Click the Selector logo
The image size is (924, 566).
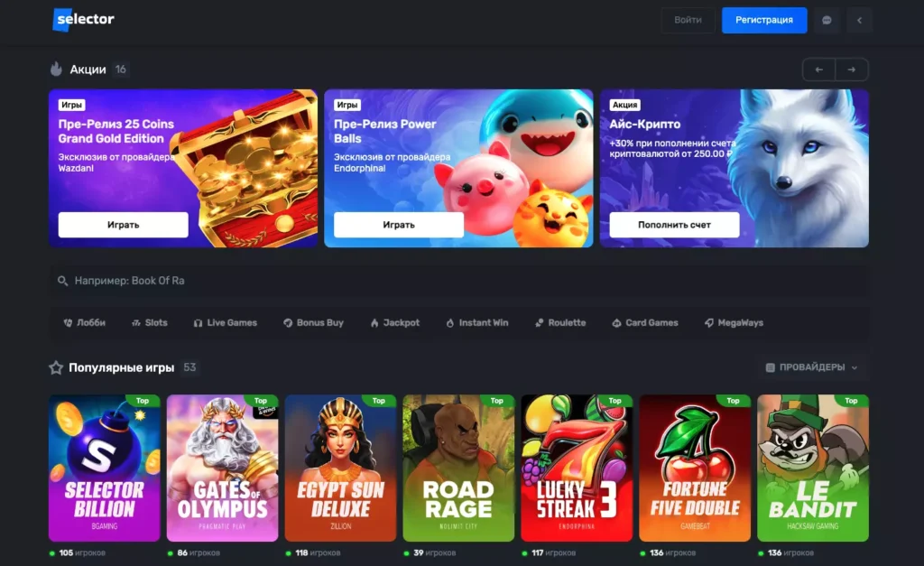tap(83, 20)
